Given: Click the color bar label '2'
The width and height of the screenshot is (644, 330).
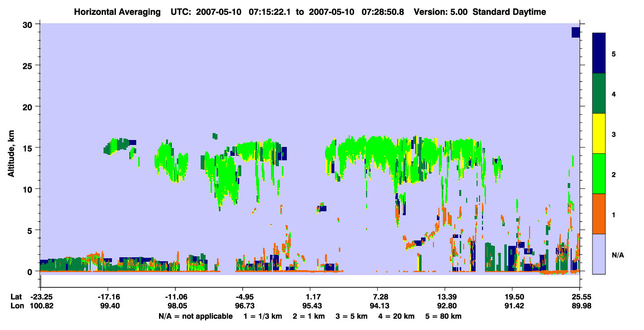Looking at the screenshot, I should pos(614,174).
